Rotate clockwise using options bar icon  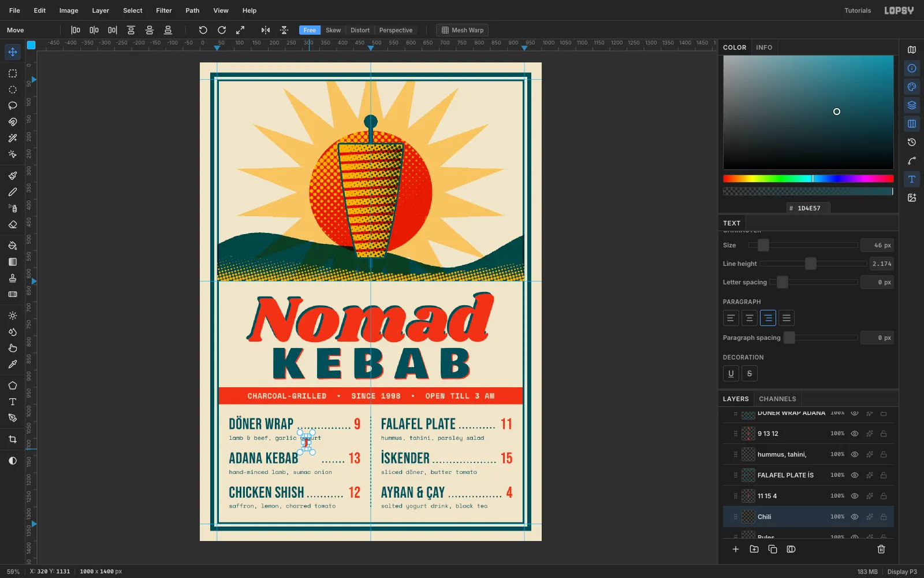coord(222,30)
